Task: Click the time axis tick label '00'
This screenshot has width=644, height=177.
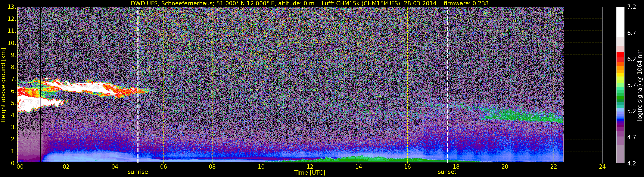Action: [x=20, y=167]
